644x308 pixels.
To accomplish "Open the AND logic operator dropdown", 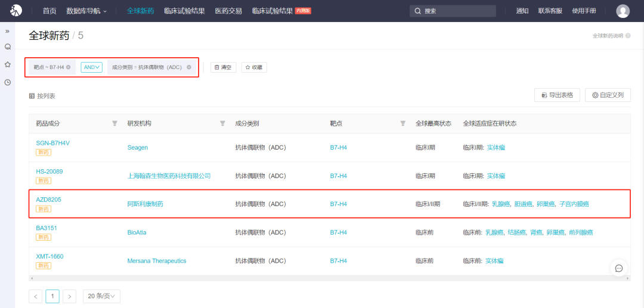I will point(91,67).
